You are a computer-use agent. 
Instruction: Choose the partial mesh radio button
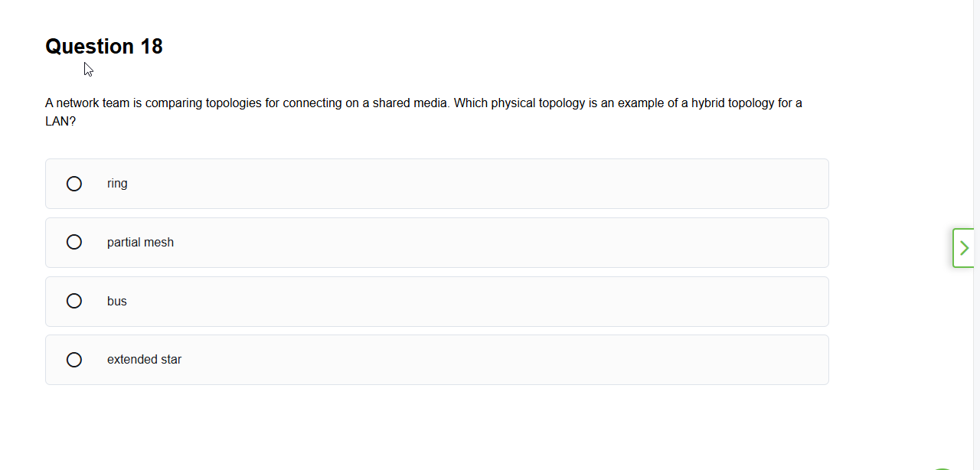74,242
